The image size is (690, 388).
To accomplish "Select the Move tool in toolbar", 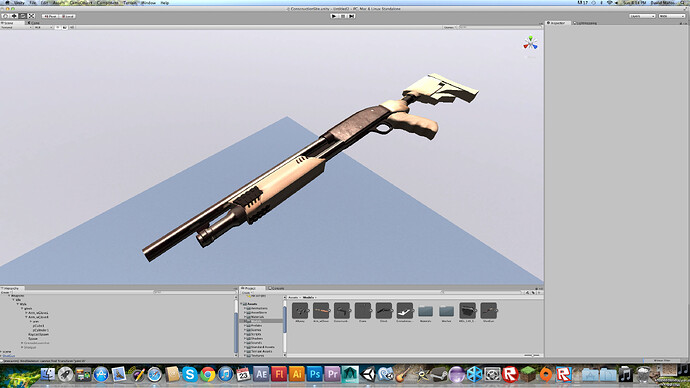I will click(14, 16).
